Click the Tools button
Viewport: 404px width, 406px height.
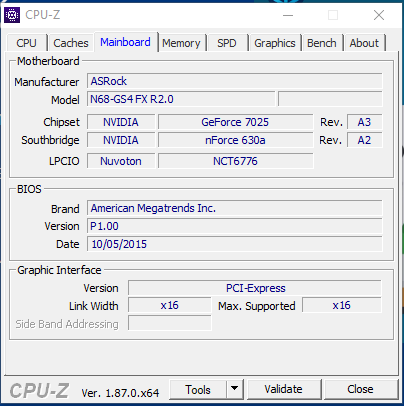click(198, 389)
